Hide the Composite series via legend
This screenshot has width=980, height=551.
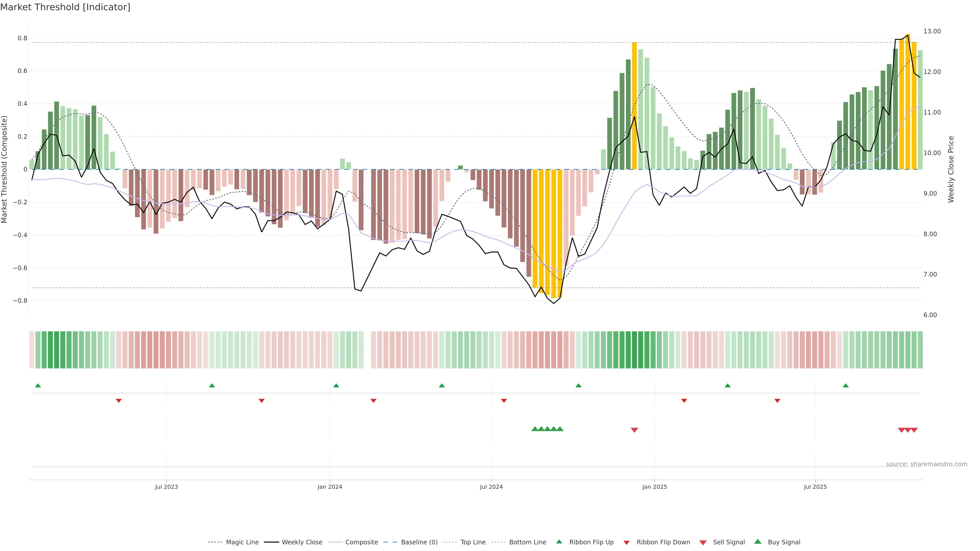pos(361,542)
